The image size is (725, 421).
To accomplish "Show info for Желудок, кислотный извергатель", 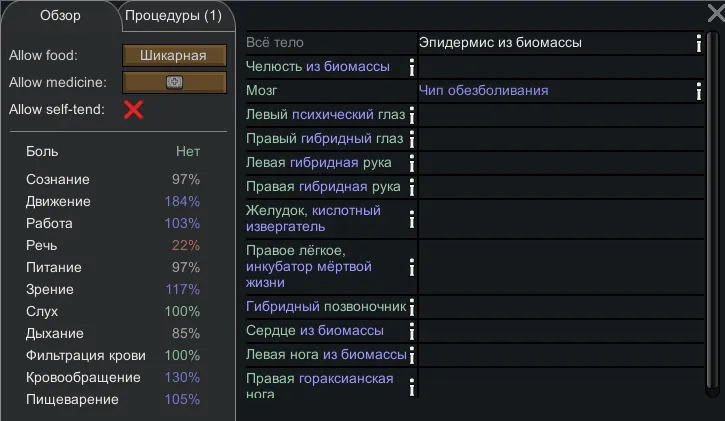I will click(412, 219).
